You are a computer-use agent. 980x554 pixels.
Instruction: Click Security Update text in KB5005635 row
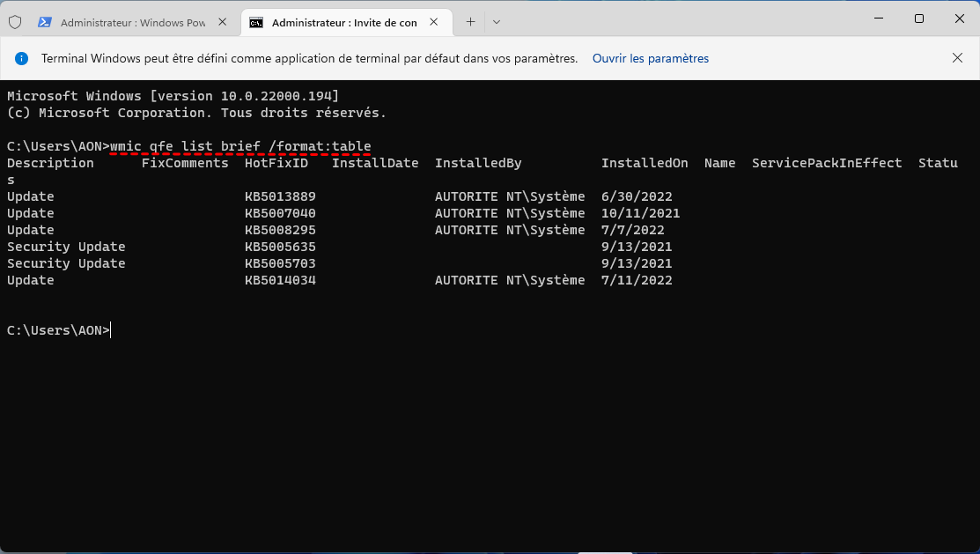click(66, 247)
